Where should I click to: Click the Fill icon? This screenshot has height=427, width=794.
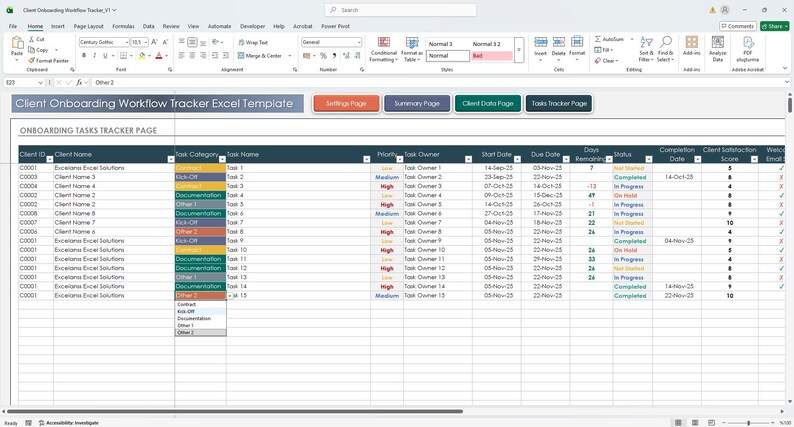tap(598, 50)
